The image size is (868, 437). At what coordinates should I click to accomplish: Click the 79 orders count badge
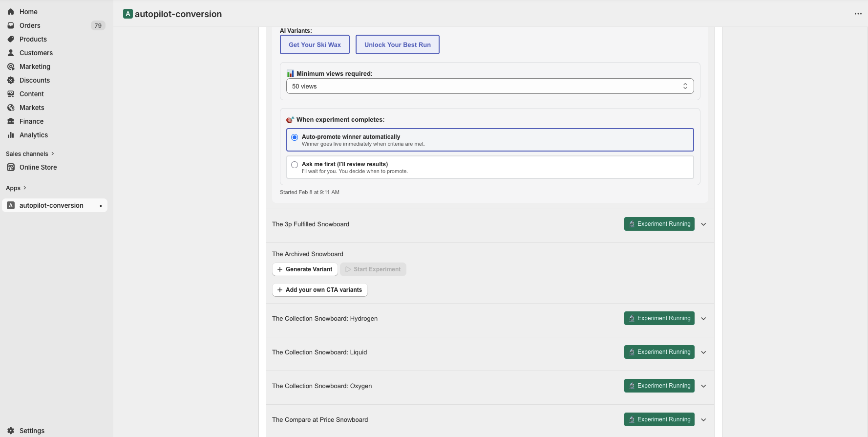tap(98, 25)
